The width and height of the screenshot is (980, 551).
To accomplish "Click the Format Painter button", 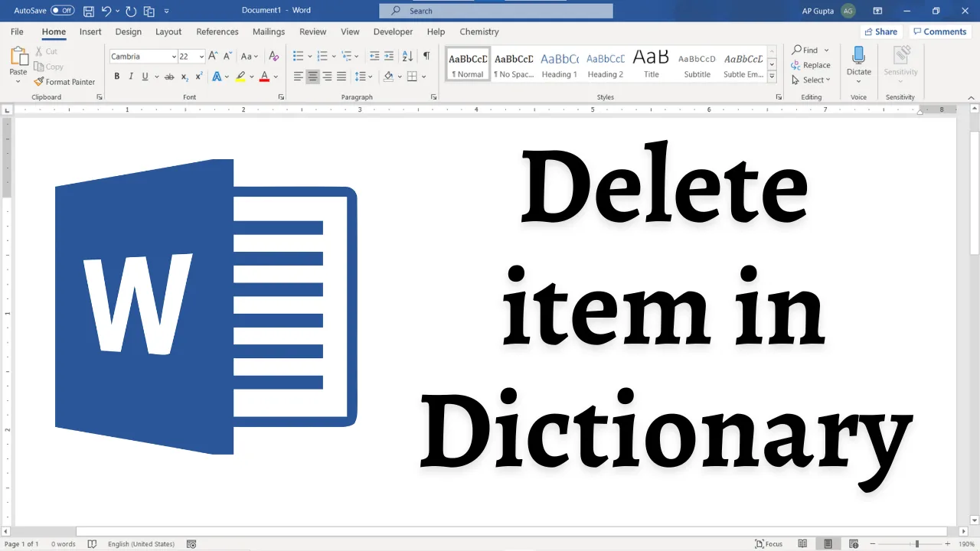I will coord(65,82).
